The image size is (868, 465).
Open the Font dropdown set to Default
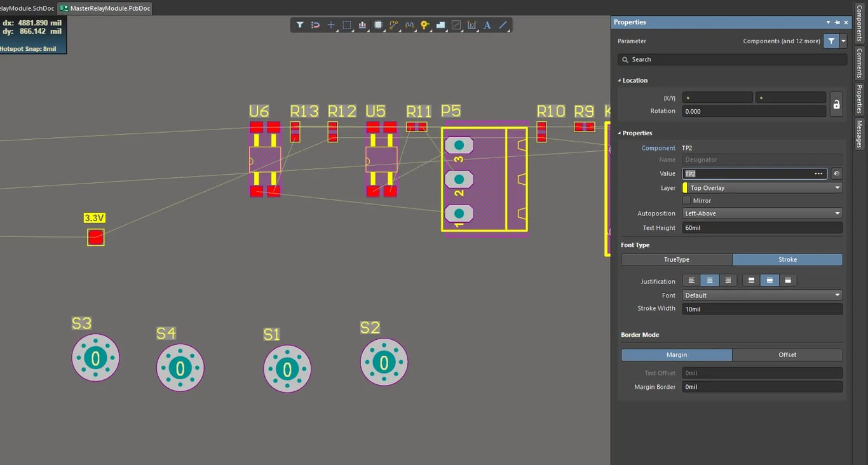point(763,295)
